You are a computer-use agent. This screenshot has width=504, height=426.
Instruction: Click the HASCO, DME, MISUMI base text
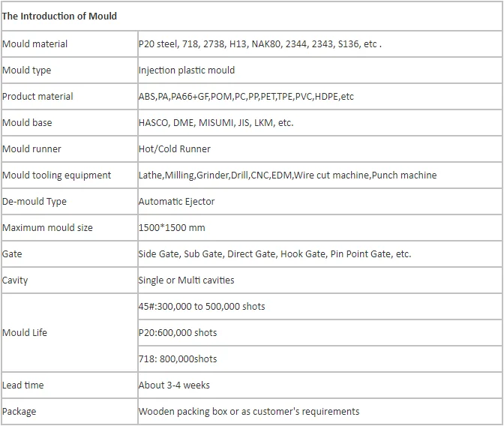point(216,123)
